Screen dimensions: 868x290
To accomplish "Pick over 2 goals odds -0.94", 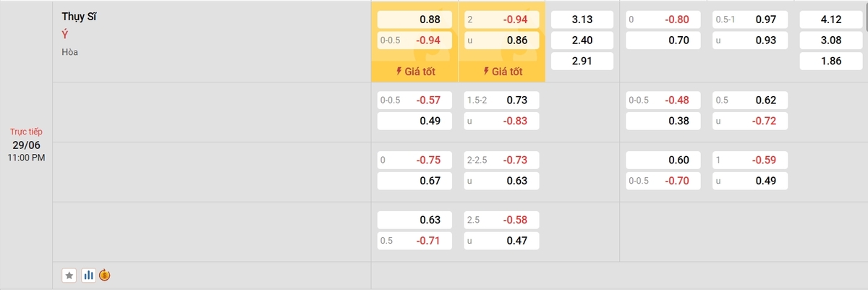I will click(501, 20).
